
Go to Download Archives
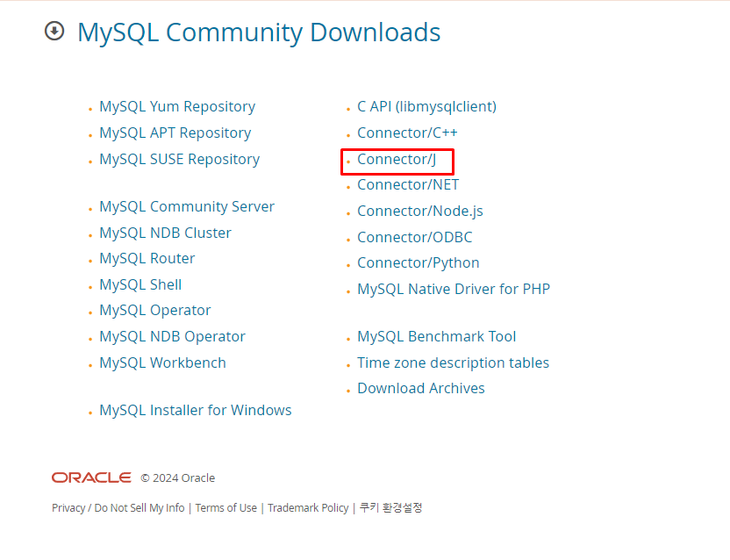(421, 389)
